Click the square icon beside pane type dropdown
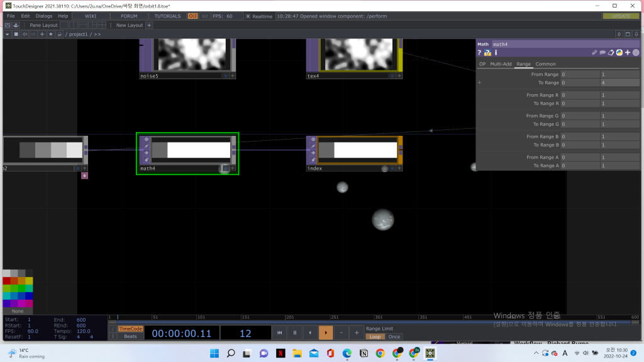 (16, 34)
